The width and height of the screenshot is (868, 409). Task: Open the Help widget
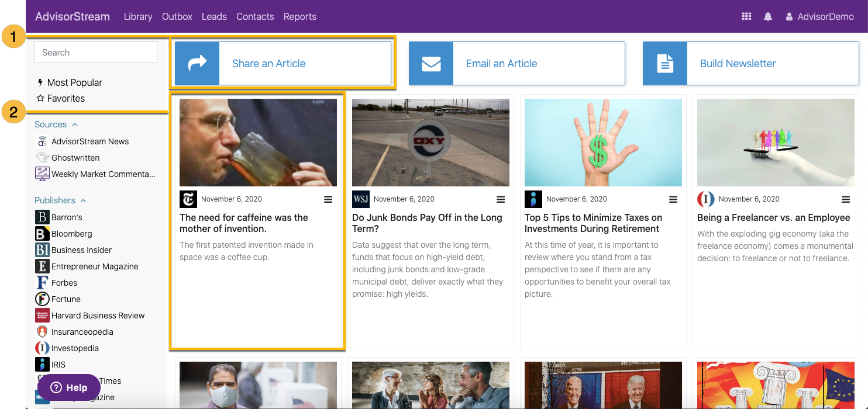pyautogui.click(x=70, y=387)
